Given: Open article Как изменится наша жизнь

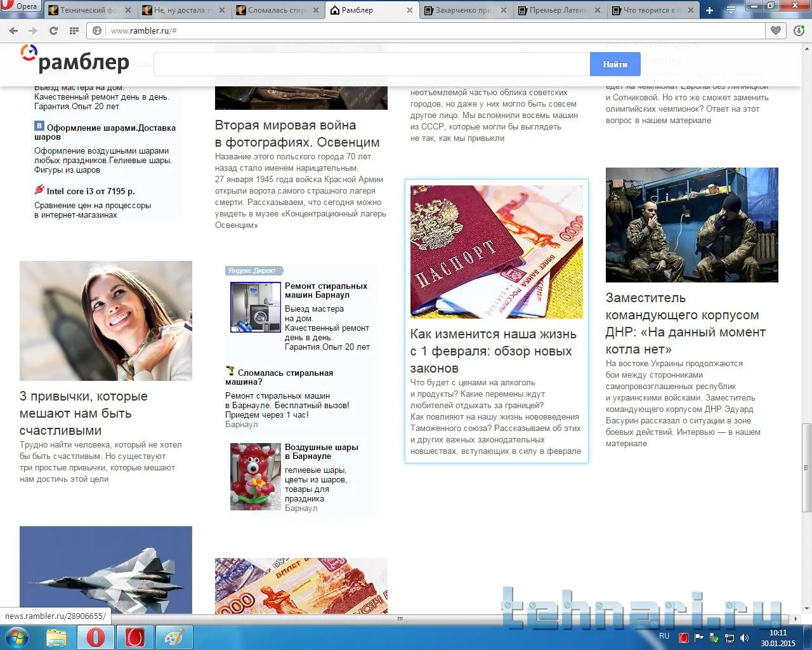Looking at the screenshot, I should pyautogui.click(x=494, y=351).
